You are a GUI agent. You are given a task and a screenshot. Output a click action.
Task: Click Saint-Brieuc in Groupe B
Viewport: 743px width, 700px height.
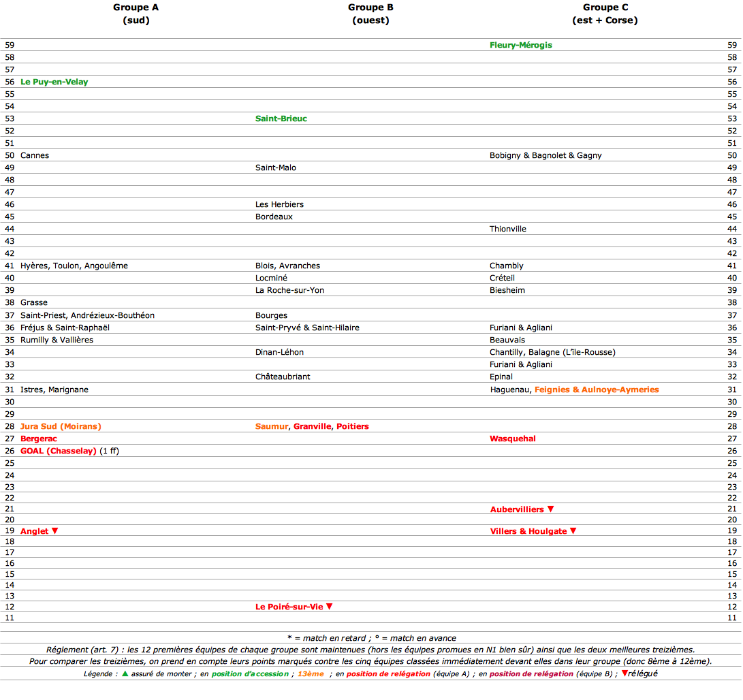[x=281, y=118]
